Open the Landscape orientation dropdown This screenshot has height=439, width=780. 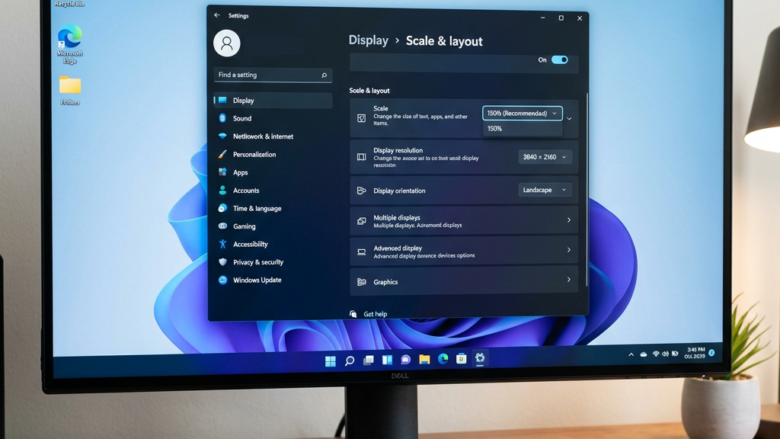(x=545, y=190)
